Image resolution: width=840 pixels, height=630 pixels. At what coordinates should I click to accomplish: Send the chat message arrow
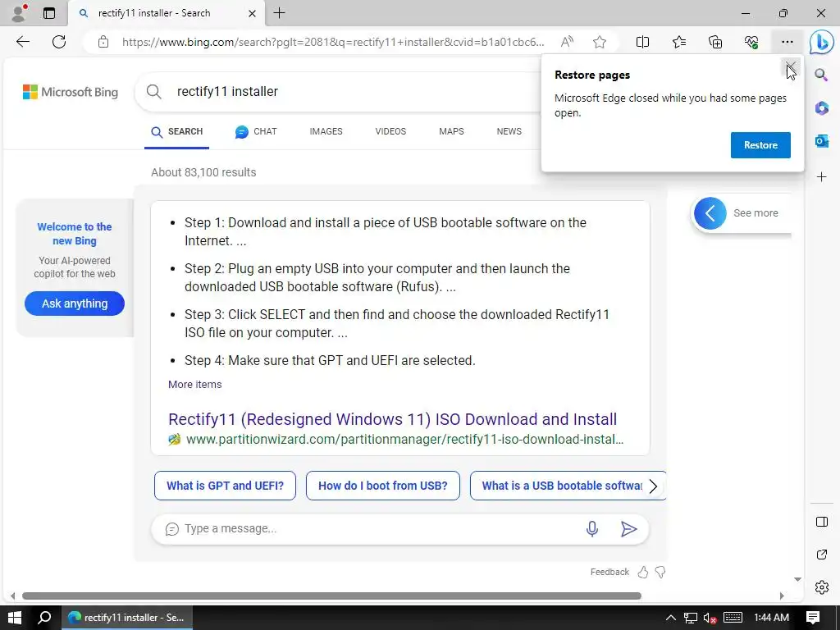tap(628, 529)
